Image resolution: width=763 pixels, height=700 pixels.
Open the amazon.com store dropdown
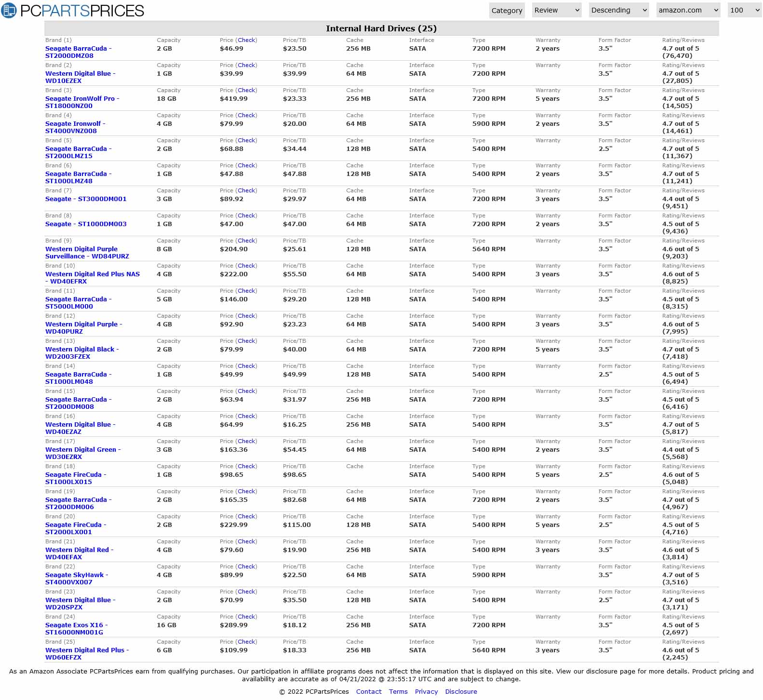(x=688, y=10)
